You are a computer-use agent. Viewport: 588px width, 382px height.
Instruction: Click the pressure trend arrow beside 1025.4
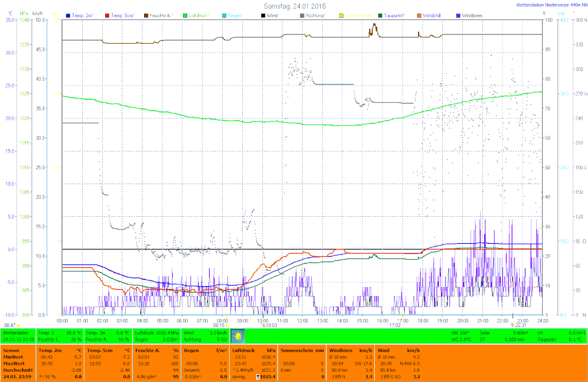tap(258, 377)
